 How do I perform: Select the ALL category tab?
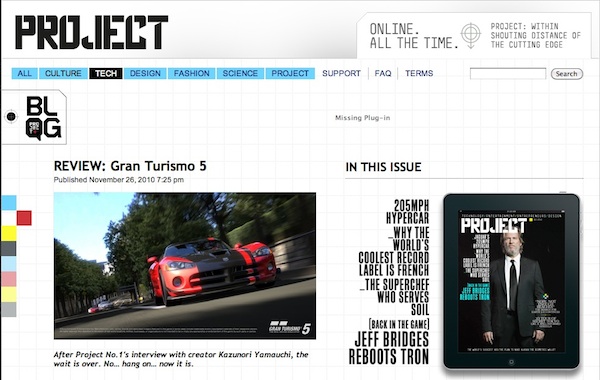pyautogui.click(x=24, y=73)
